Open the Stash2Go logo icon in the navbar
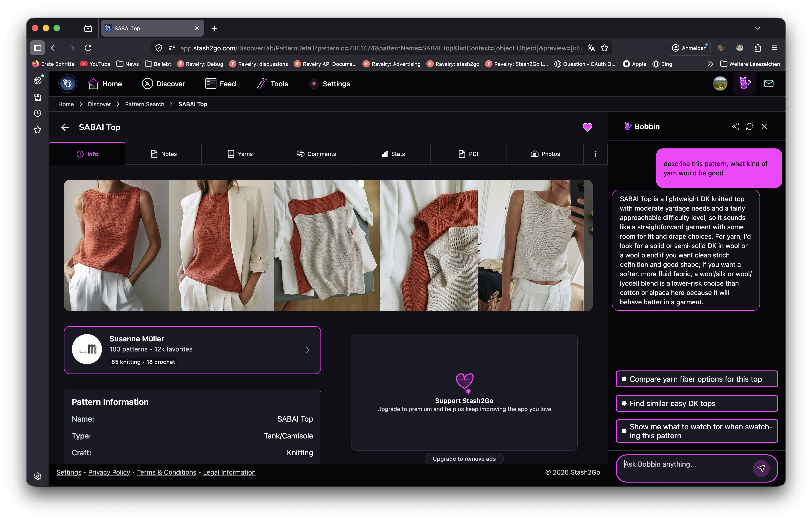Screen dimensions: 812x521 click(x=68, y=83)
